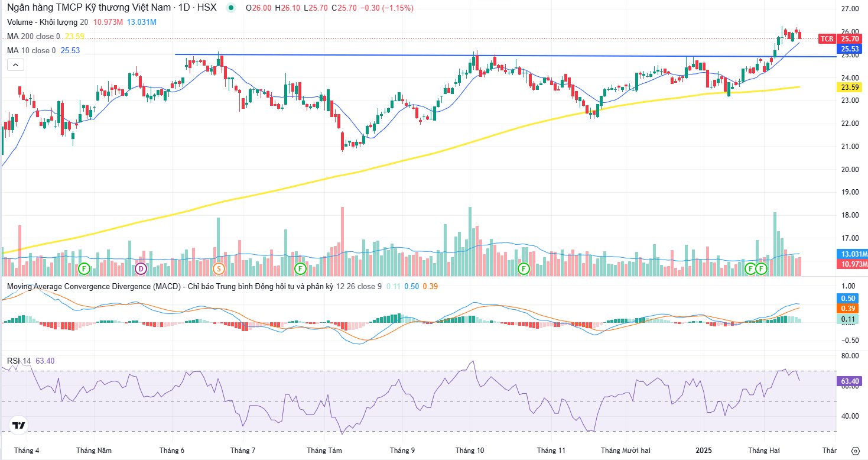
Task: Select the MACD indicator legend title
Action: pyautogui.click(x=171, y=286)
